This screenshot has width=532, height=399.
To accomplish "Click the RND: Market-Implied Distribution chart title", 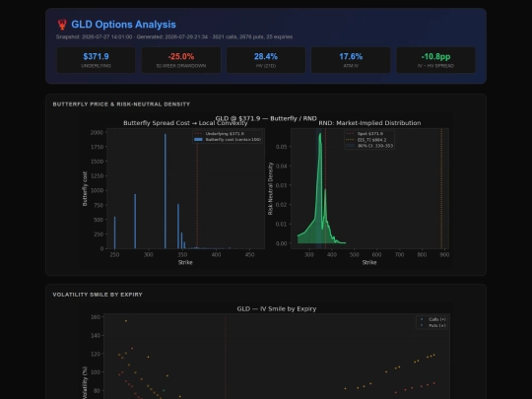I will pyautogui.click(x=369, y=123).
